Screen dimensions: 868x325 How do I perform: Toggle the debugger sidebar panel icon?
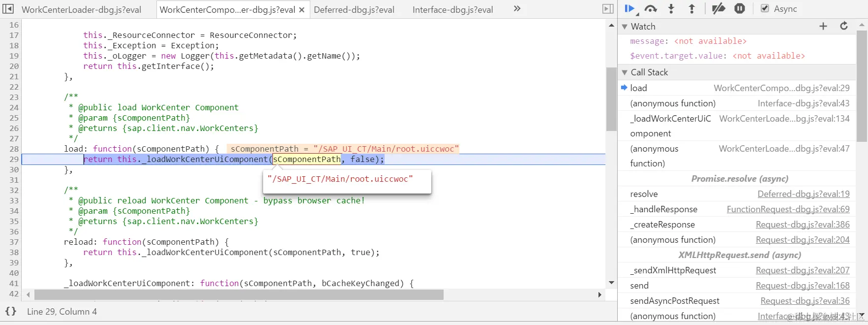click(608, 9)
